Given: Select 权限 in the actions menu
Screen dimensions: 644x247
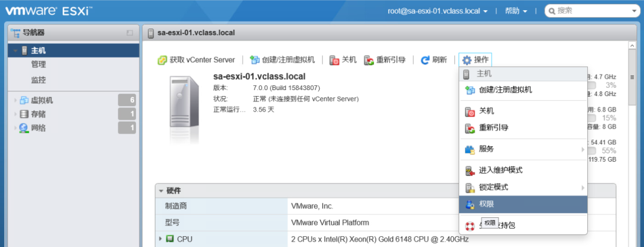Looking at the screenshot, I should [x=487, y=204].
